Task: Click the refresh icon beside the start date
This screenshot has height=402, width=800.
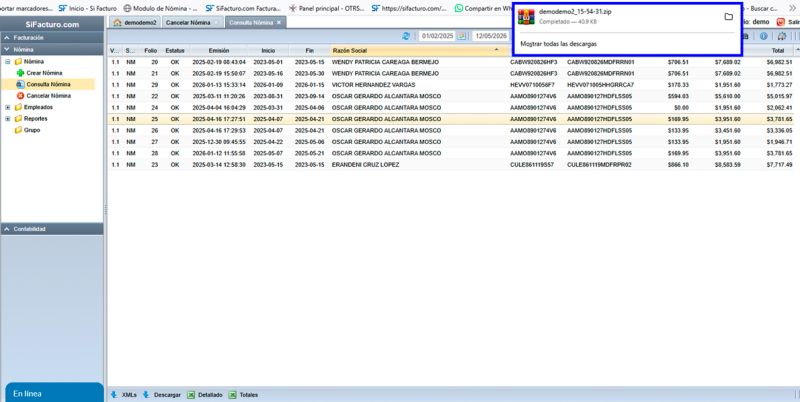Action: (x=406, y=36)
